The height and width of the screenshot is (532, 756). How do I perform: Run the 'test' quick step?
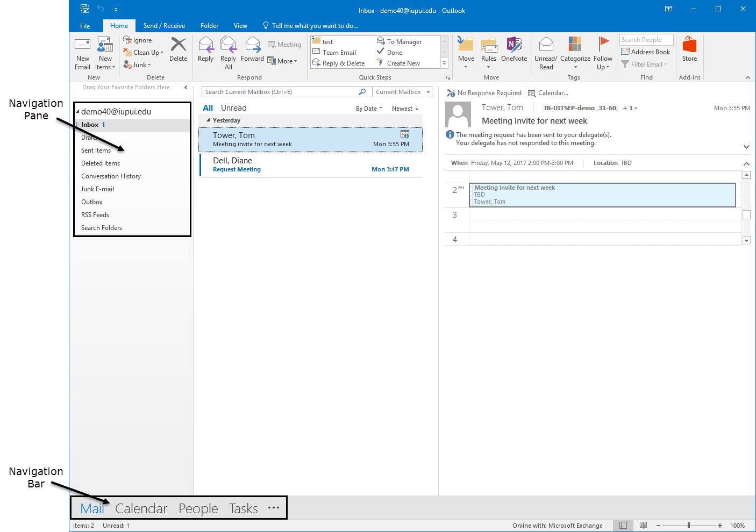tap(323, 41)
